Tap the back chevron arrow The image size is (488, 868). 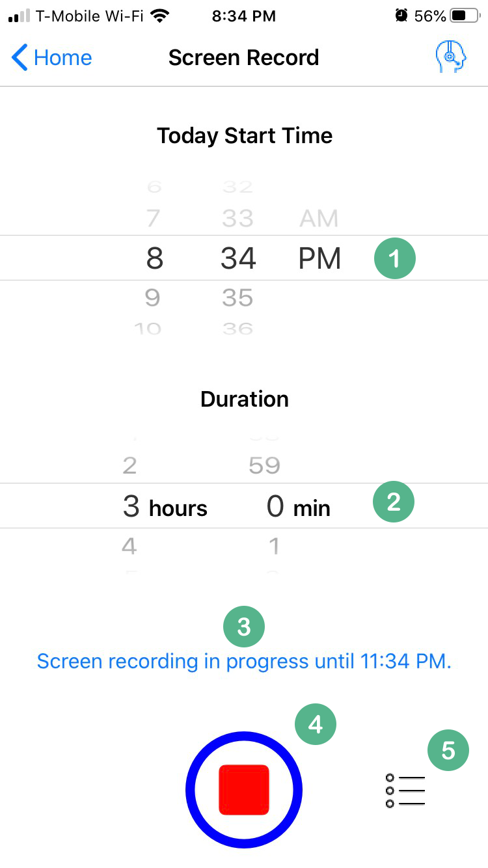pyautogui.click(x=20, y=58)
